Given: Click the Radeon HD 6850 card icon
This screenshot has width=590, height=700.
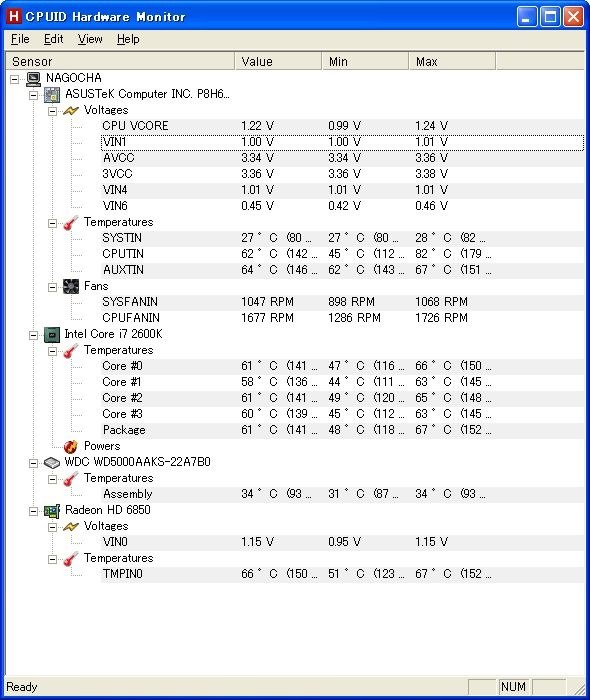Looking at the screenshot, I should 52,511.
